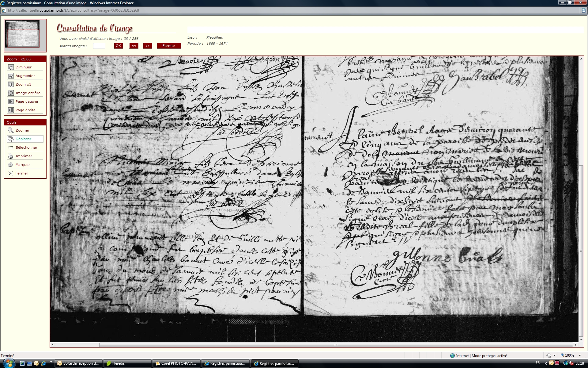
Task: Display Page droite right page
Action: tap(11, 110)
